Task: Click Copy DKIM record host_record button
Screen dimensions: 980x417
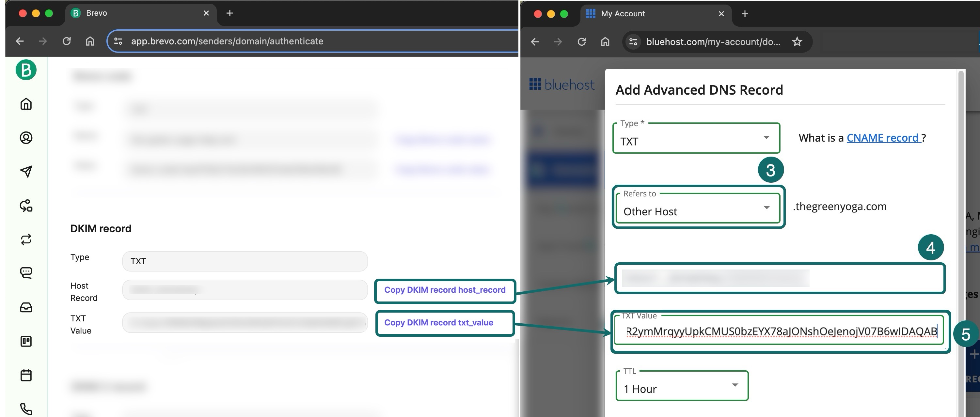Action: point(444,290)
